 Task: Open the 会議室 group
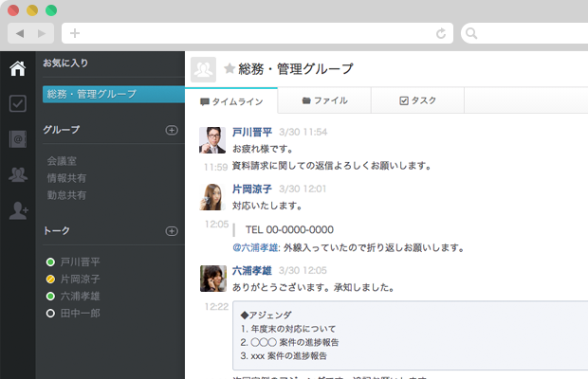(x=61, y=161)
